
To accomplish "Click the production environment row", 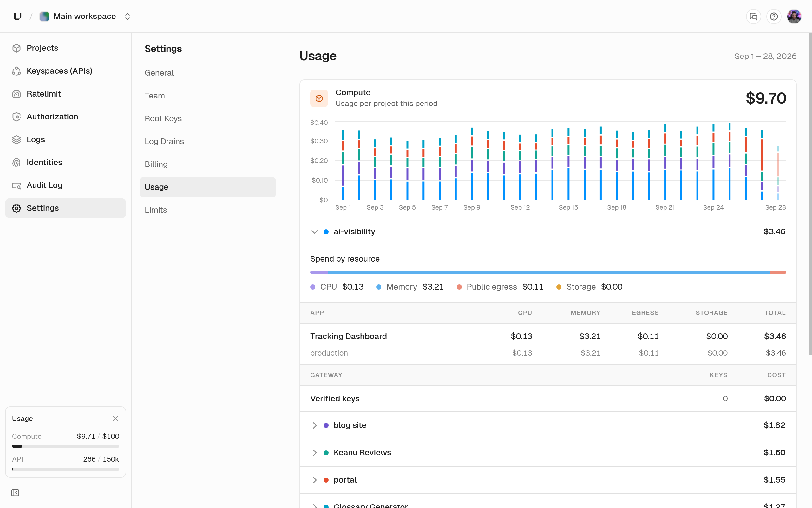I will (548, 353).
